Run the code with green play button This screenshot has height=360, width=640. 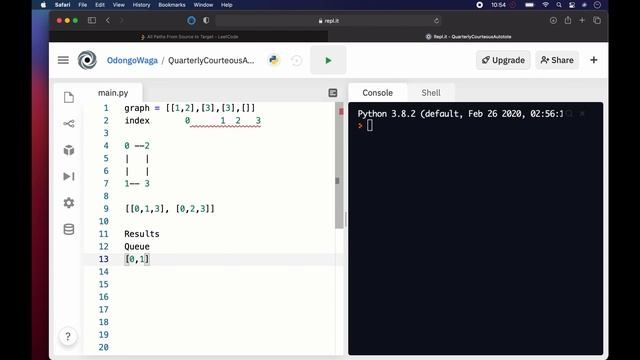(x=328, y=60)
